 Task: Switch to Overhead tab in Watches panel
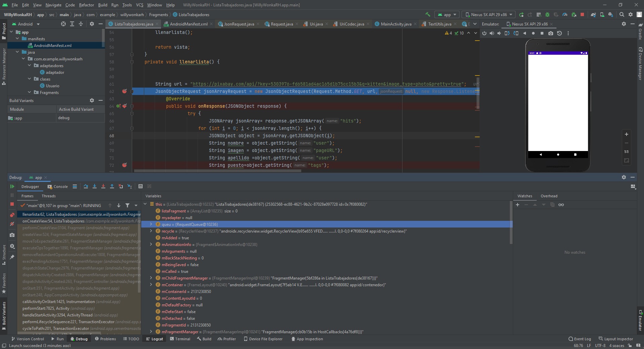click(549, 196)
